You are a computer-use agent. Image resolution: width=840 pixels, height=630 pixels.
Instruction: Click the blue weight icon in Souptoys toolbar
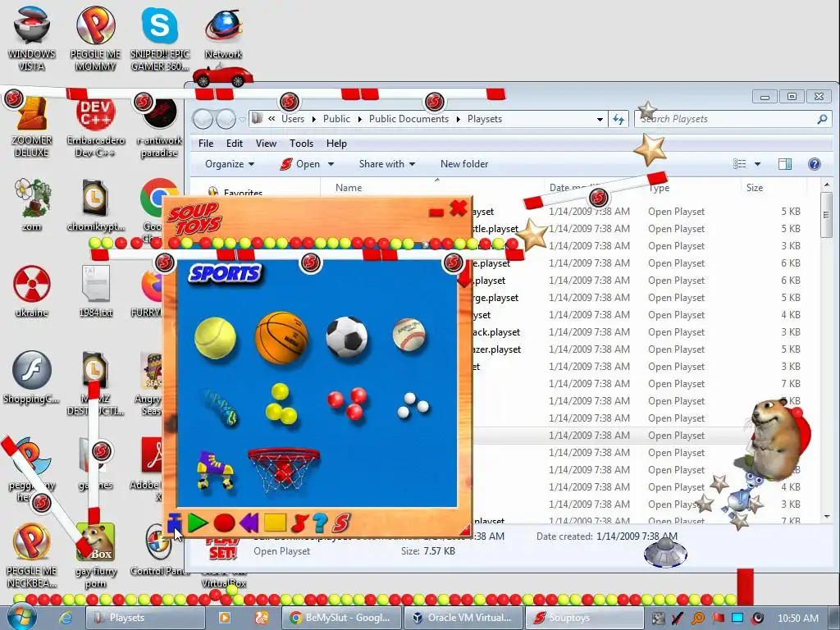click(175, 523)
